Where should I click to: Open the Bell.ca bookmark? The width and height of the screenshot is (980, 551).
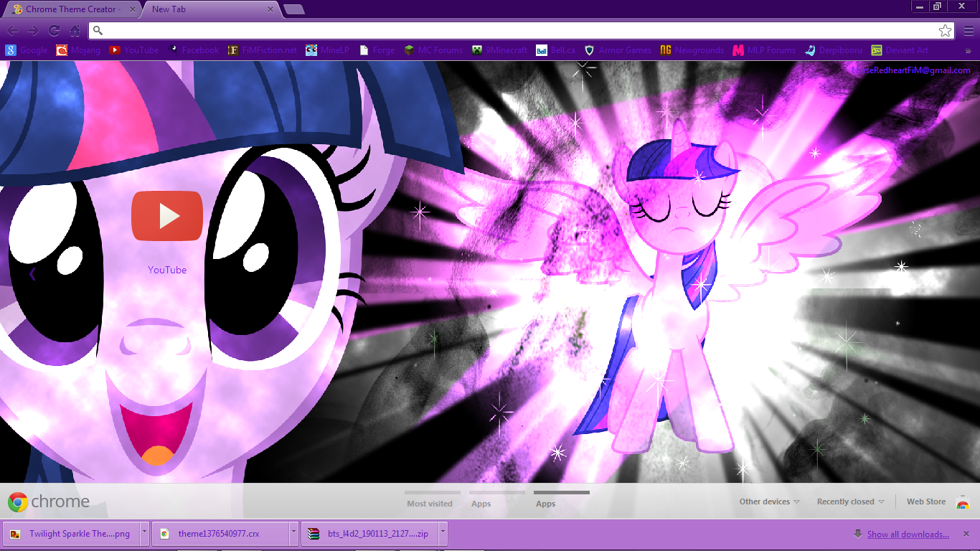[556, 50]
